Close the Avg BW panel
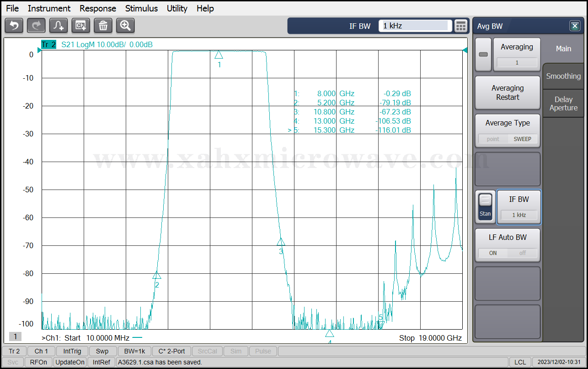The height and width of the screenshot is (369, 588). click(575, 26)
